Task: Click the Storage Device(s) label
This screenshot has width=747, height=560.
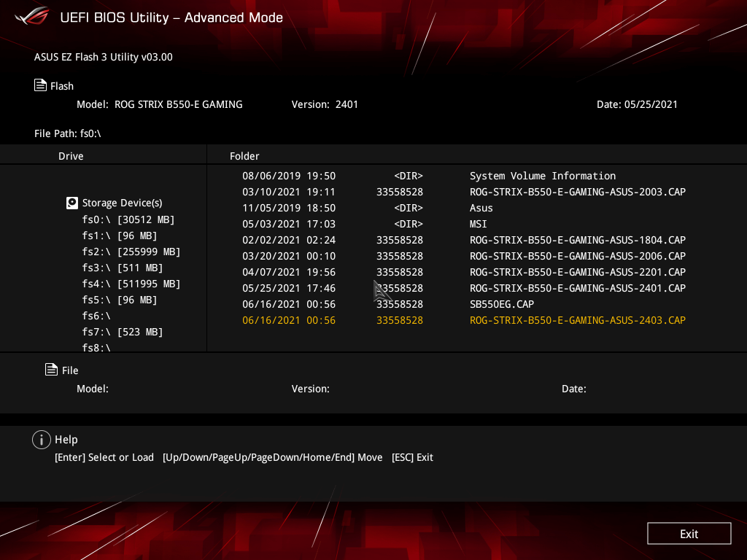Action: coord(122,203)
